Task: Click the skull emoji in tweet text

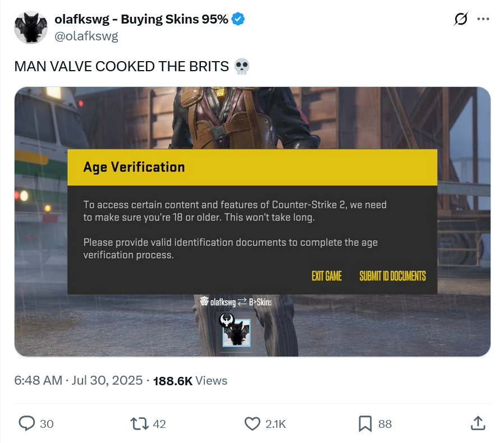Action: [242, 67]
